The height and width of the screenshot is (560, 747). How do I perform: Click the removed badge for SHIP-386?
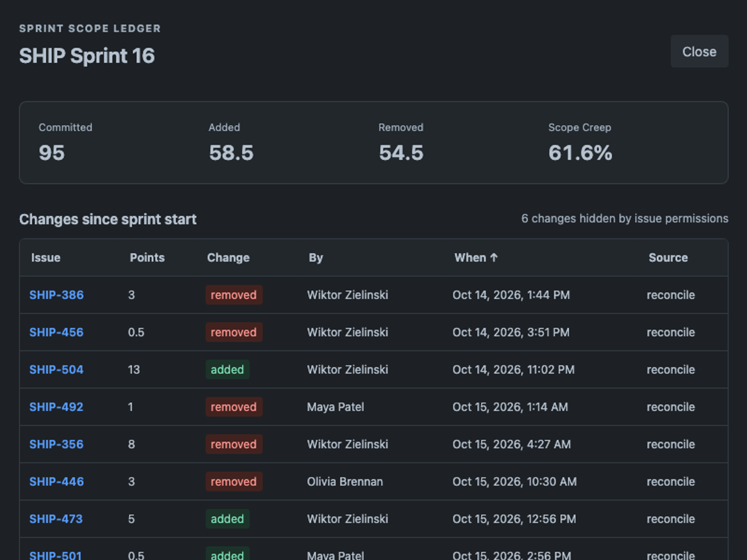point(234,295)
